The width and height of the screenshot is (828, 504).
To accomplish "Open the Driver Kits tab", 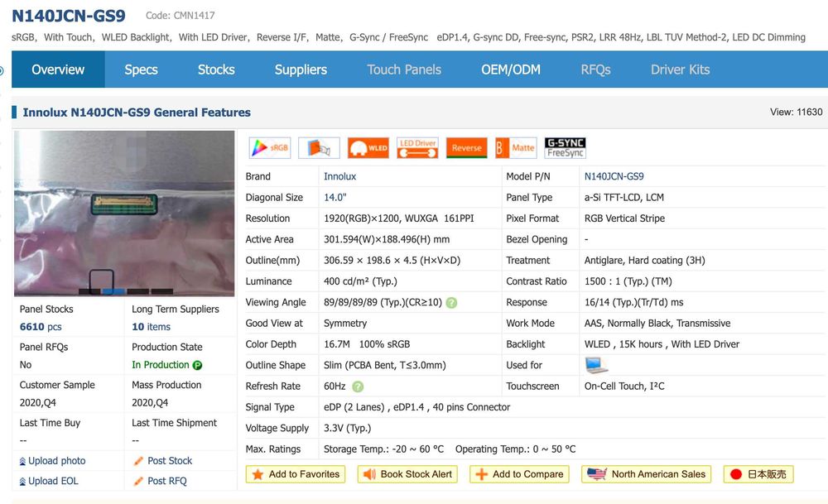I will click(x=680, y=70).
